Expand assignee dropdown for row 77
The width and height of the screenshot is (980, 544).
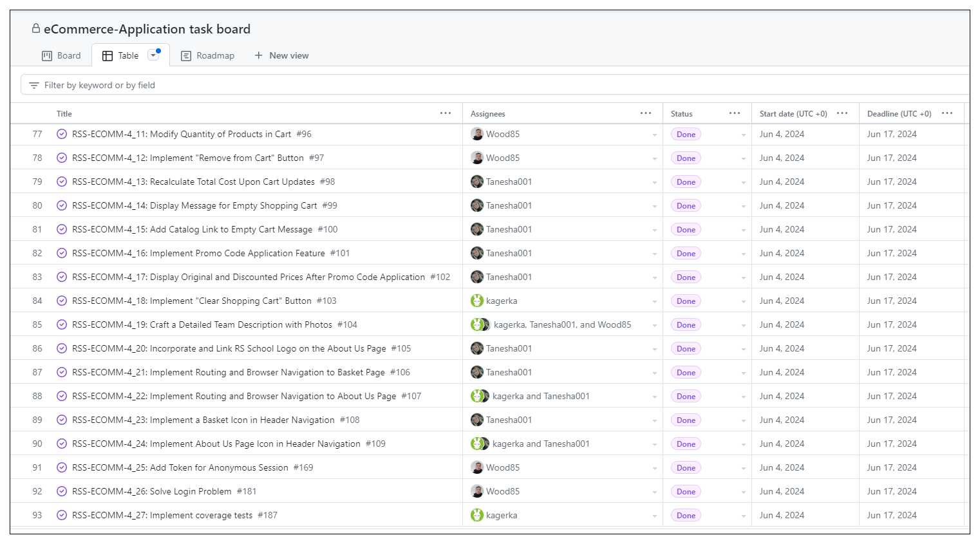pos(655,135)
